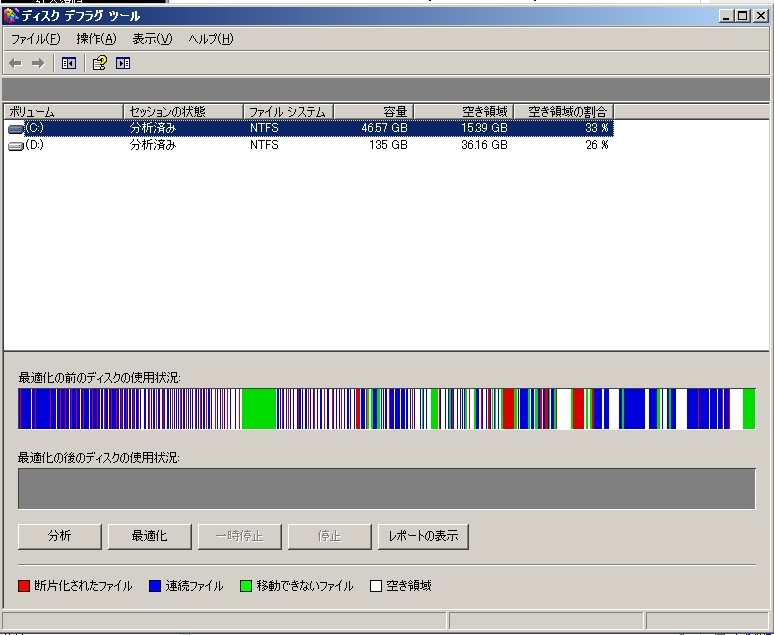Click blue 連続ファイル legend swatch
The width and height of the screenshot is (774, 635).
[x=155, y=586]
